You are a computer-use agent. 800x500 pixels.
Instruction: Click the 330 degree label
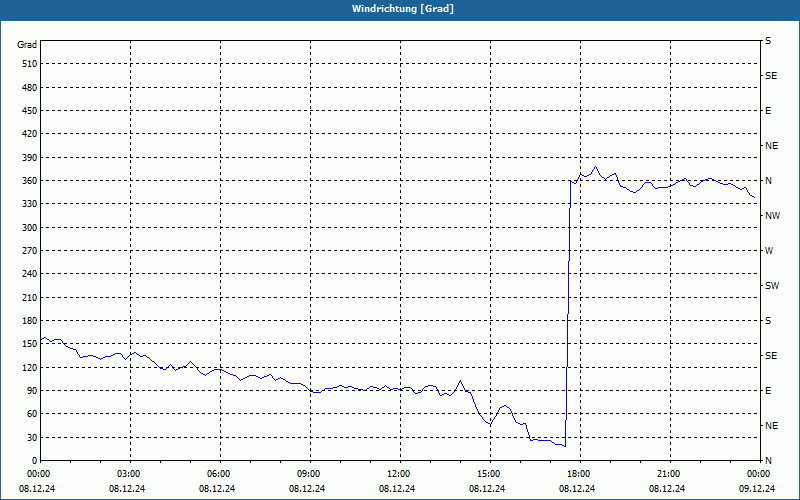[x=30, y=204]
